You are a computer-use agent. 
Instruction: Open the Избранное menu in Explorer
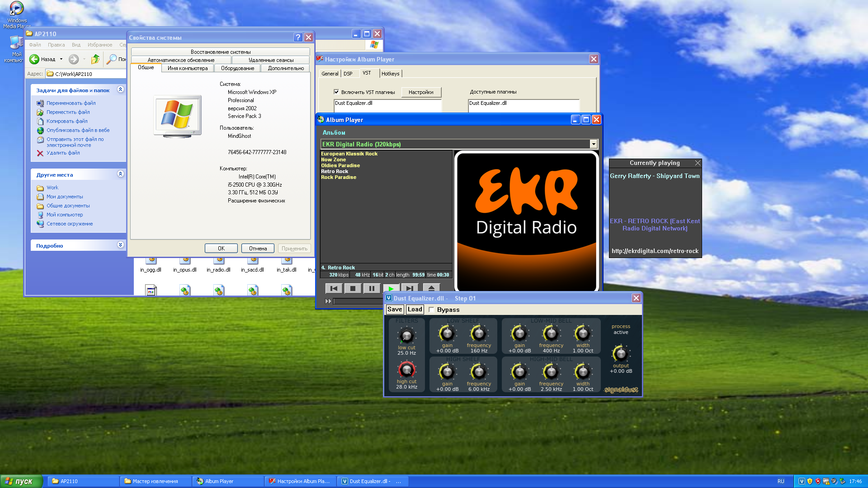100,45
